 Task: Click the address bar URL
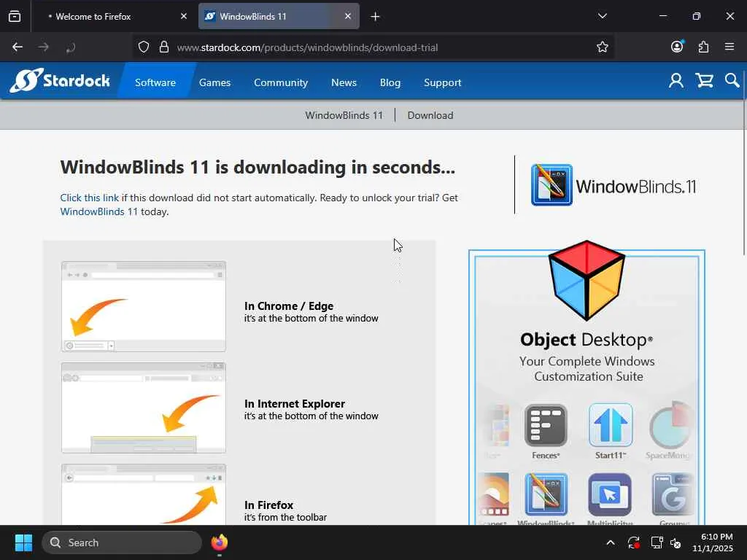[x=307, y=47]
